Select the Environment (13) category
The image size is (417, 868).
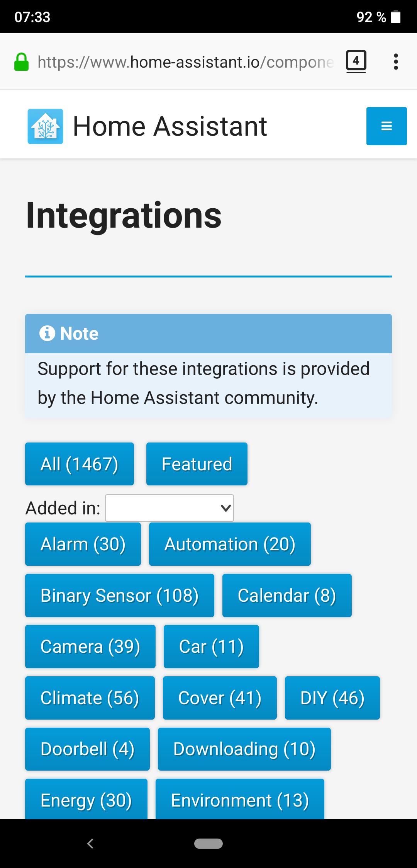(x=239, y=800)
